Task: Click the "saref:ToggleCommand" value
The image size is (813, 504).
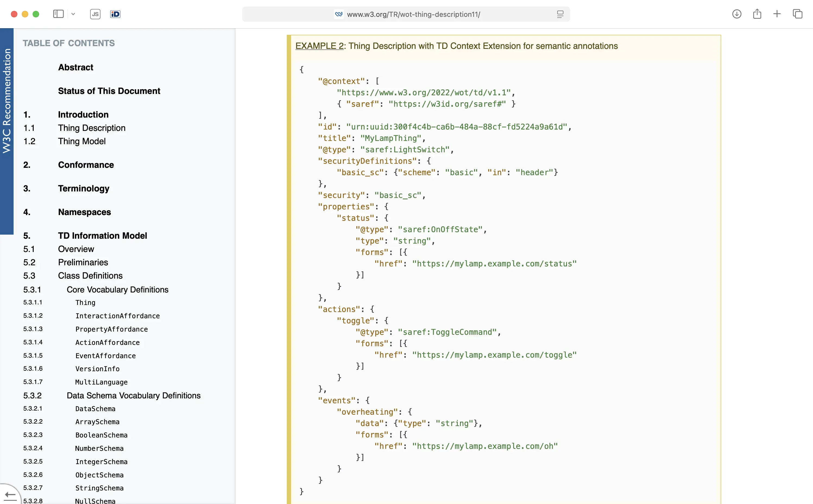Action: [x=447, y=332]
